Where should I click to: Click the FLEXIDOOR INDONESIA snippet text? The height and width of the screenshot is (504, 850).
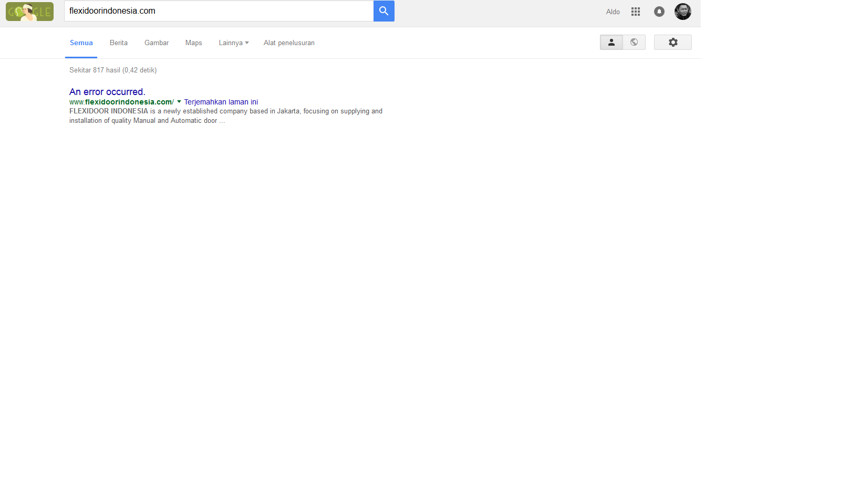tap(226, 116)
